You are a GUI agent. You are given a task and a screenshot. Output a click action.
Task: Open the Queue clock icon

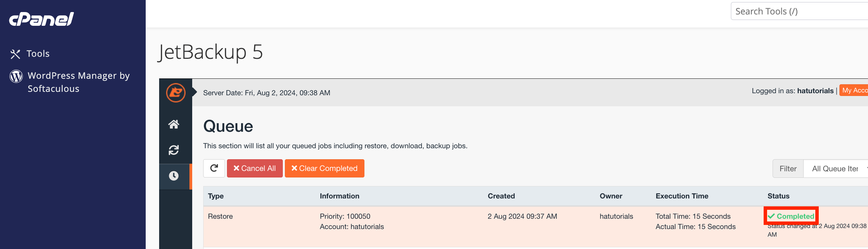174,176
